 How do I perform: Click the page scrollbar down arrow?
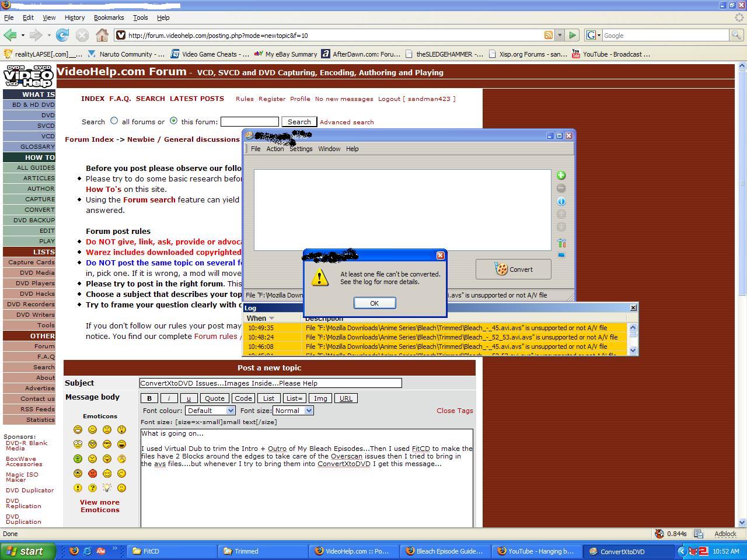[x=742, y=523]
